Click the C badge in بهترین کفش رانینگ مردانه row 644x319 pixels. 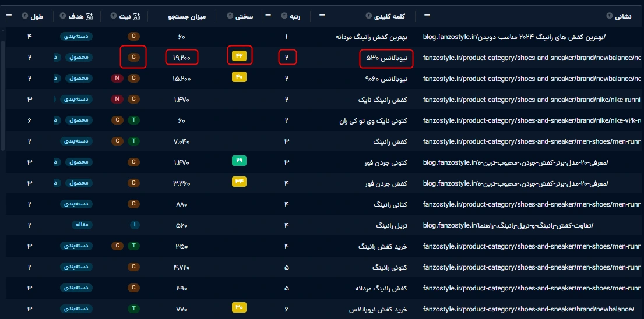point(133,37)
